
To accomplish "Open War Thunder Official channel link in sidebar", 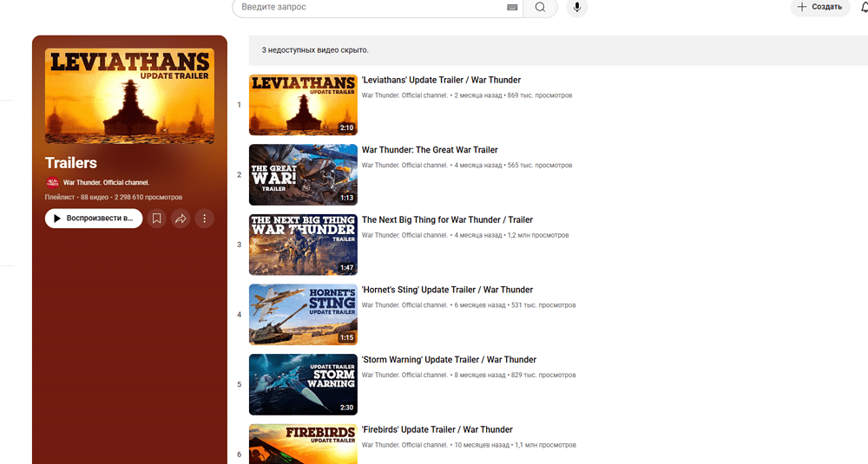I will (x=106, y=182).
